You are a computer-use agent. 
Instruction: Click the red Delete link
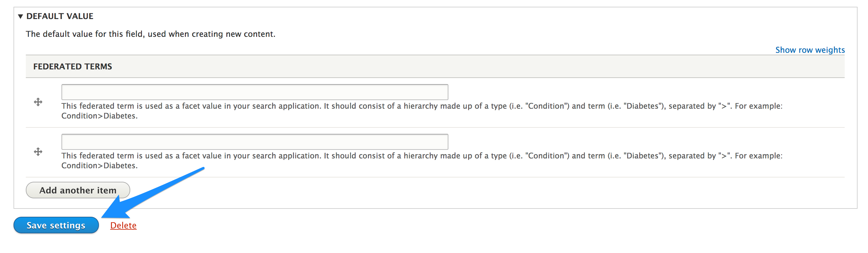(123, 225)
